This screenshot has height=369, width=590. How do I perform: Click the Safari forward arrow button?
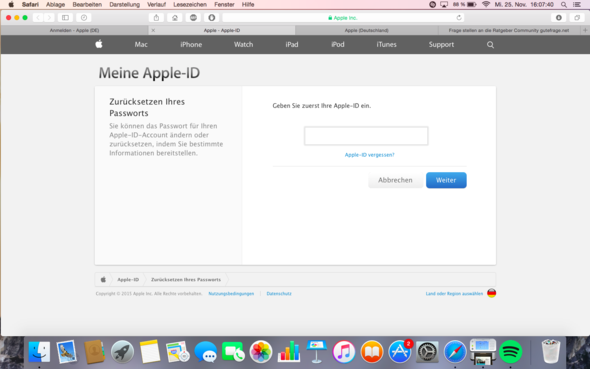pyautogui.click(x=49, y=18)
